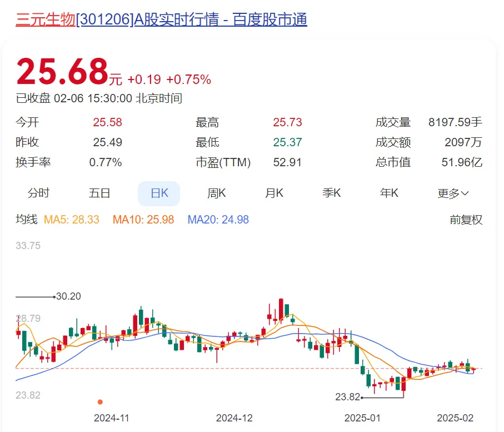Click the 23.82 low price annotation
Viewport: 504px width, 432px height.
point(348,398)
